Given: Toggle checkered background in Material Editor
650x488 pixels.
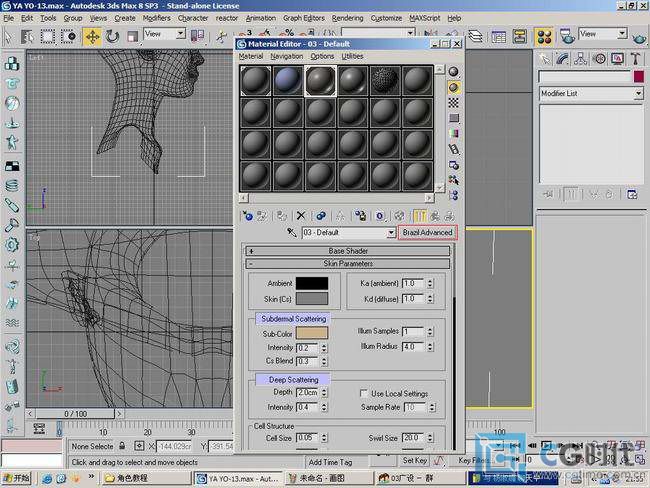Looking at the screenshot, I should (454, 102).
